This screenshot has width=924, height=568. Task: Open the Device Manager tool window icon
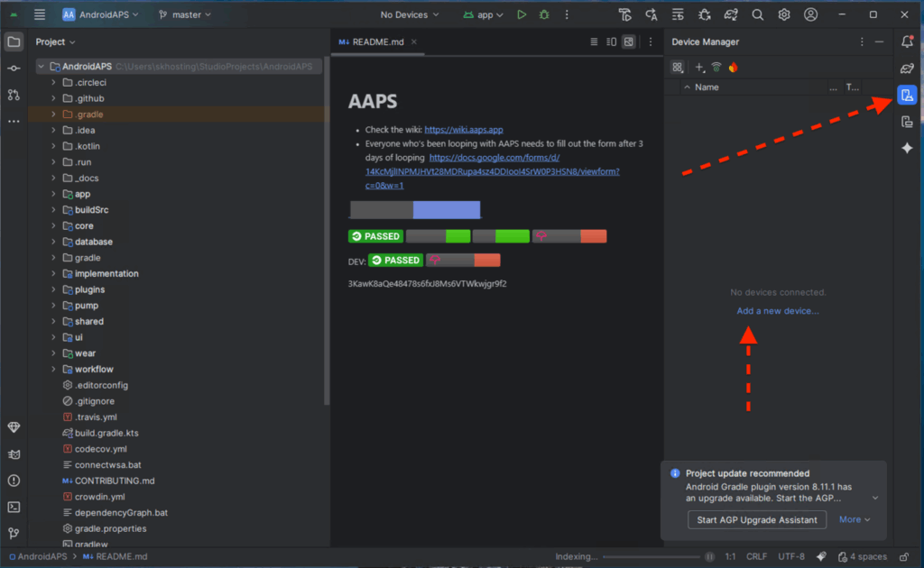(x=907, y=95)
